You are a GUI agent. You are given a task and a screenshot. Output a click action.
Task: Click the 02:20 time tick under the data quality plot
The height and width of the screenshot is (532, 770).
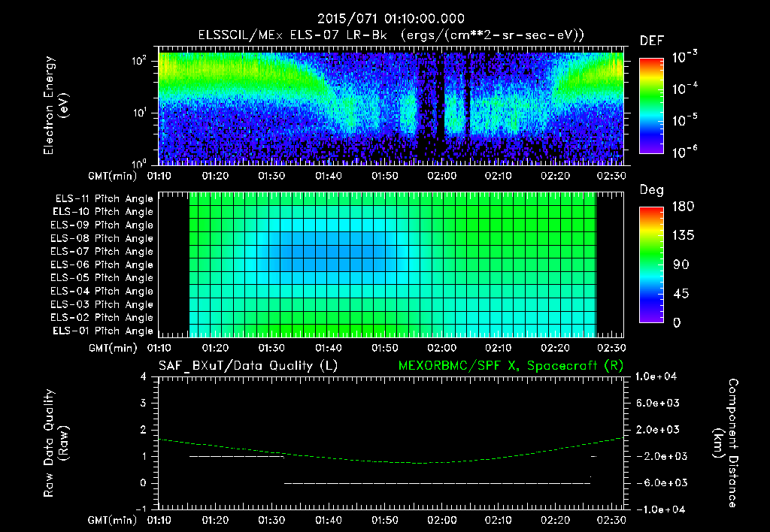point(555,520)
